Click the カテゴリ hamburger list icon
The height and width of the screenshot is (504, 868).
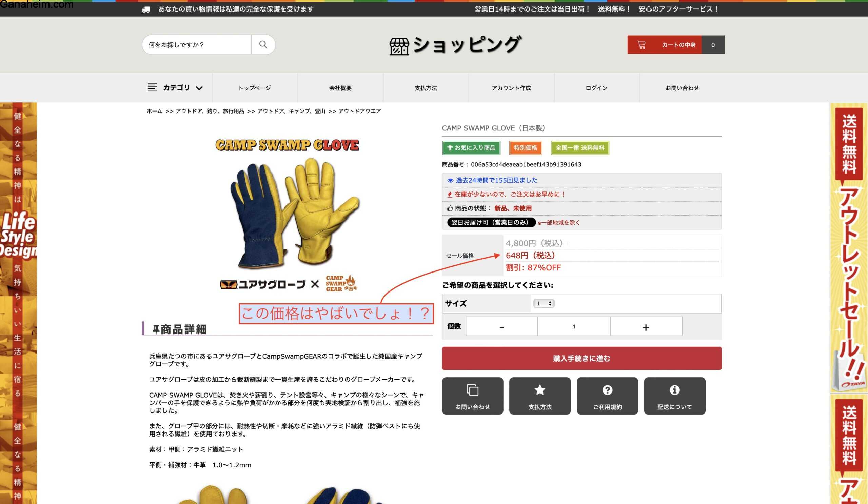[x=152, y=87]
